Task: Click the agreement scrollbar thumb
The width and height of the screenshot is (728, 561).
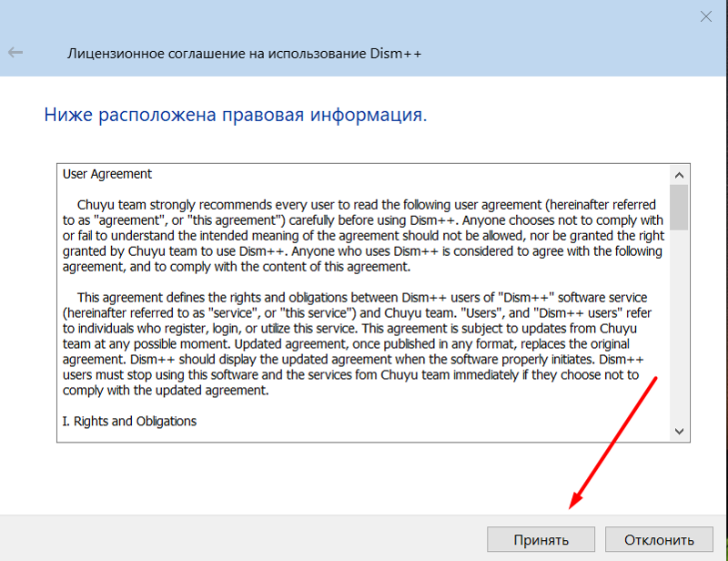Action: click(679, 208)
